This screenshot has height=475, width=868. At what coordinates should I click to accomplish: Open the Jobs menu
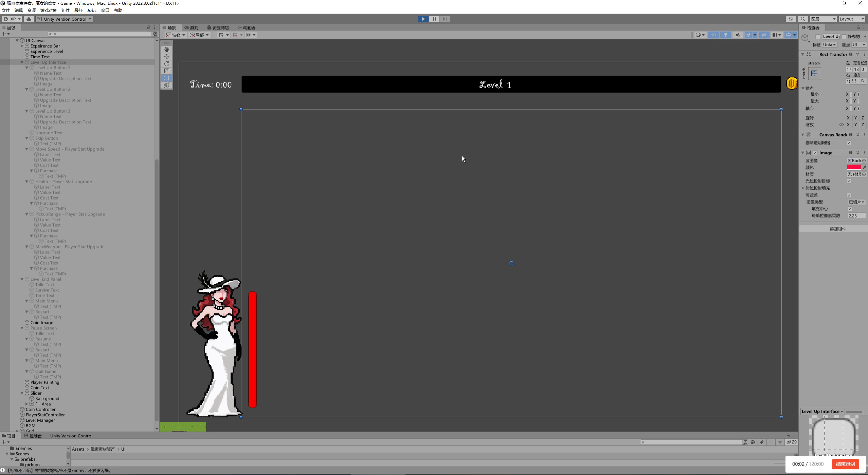[92, 11]
